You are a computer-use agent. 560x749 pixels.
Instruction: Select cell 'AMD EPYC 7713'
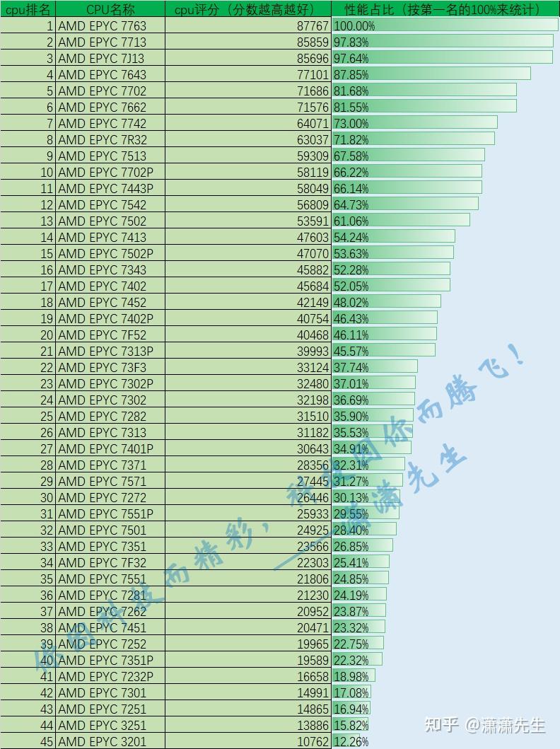[110, 42]
